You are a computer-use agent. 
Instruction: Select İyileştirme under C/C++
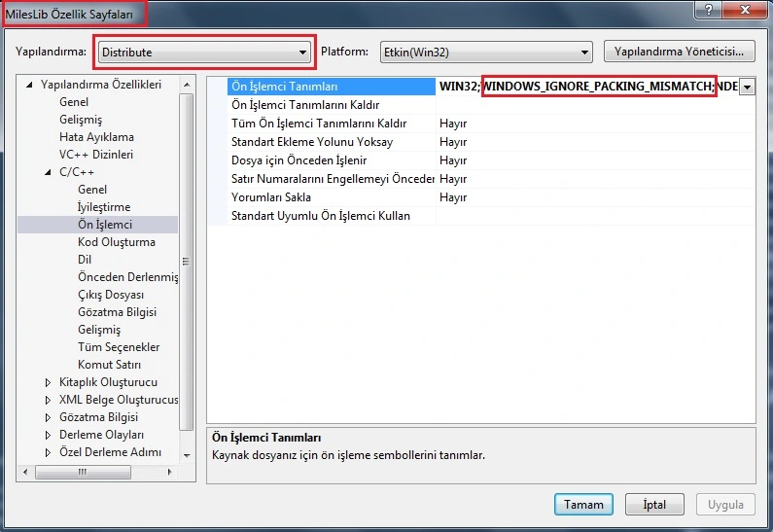pyautogui.click(x=103, y=207)
